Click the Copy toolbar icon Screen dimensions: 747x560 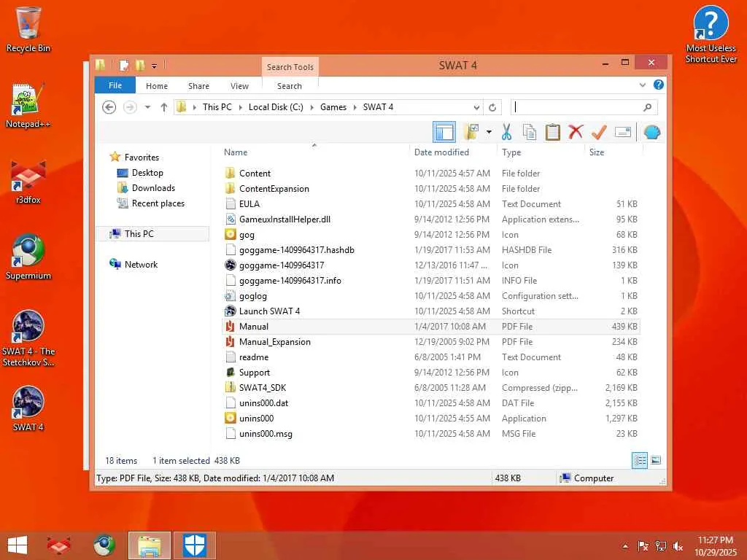(530, 132)
